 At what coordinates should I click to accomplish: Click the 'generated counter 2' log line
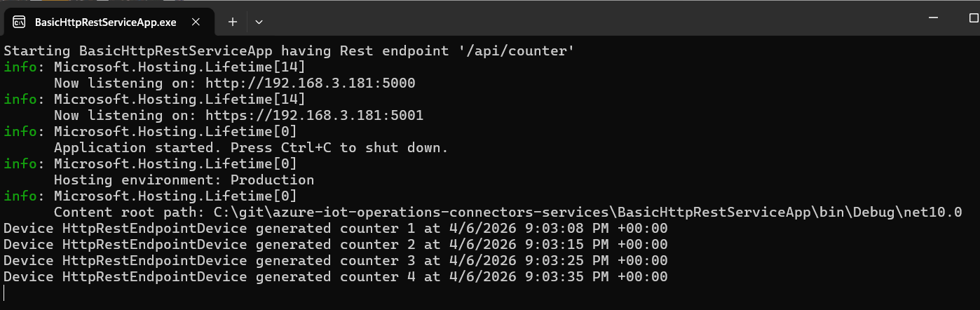pyautogui.click(x=335, y=245)
